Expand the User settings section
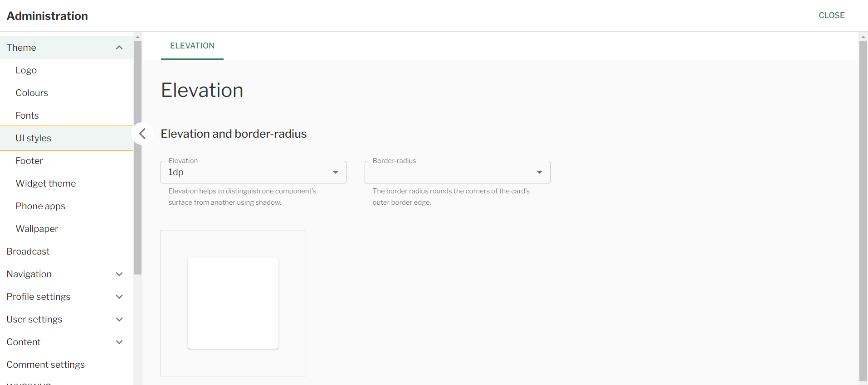Image resolution: width=868 pixels, height=385 pixels. pyautogui.click(x=119, y=319)
